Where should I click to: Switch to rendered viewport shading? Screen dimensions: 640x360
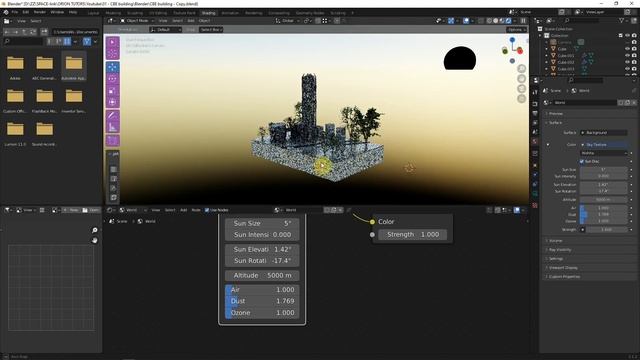509,20
